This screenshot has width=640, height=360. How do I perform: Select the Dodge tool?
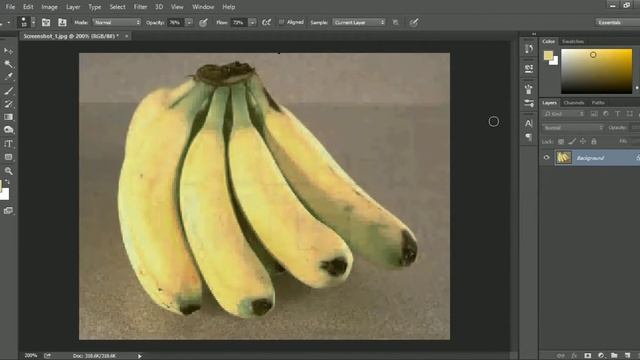point(8,130)
